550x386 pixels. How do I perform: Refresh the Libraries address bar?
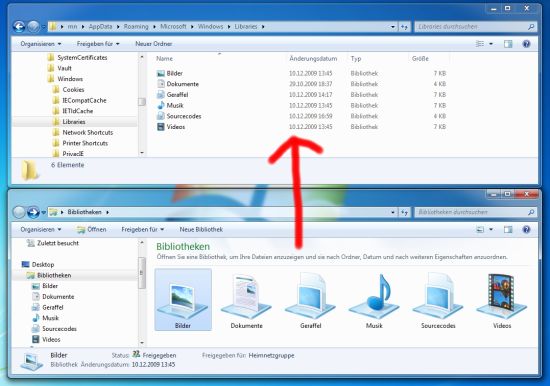coord(404,27)
